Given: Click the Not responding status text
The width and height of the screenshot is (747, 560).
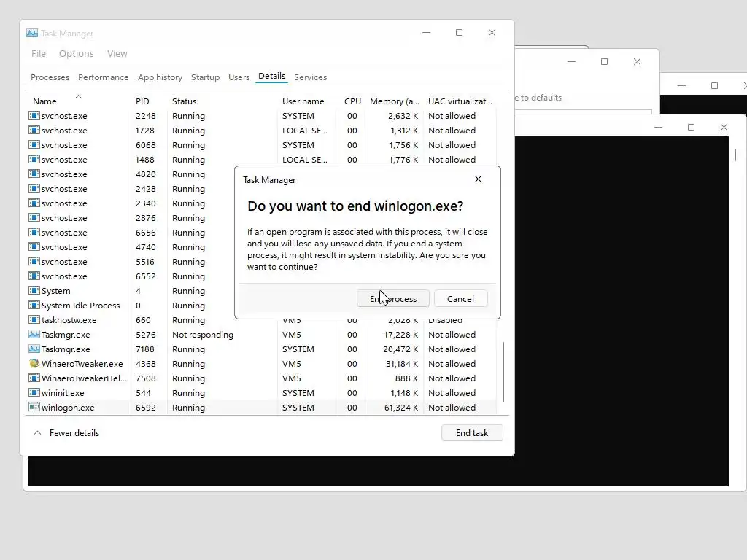Looking at the screenshot, I should pos(203,334).
